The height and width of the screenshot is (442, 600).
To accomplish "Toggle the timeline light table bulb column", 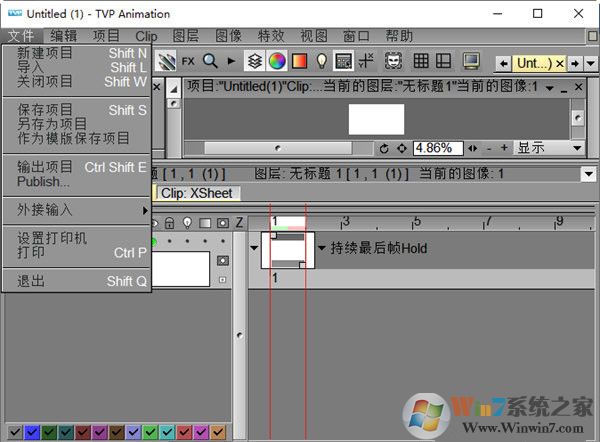I will 187,223.
